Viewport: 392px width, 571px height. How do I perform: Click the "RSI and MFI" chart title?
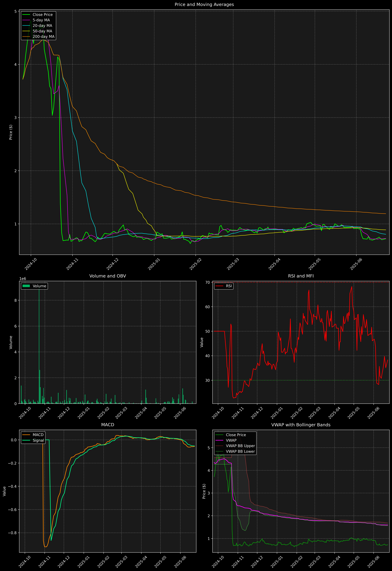pos(301,276)
